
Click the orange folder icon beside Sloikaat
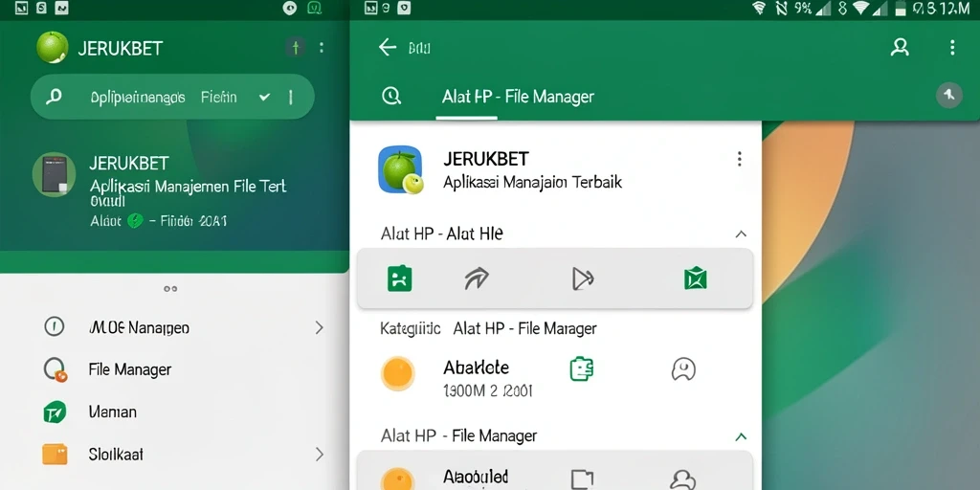coord(55,455)
